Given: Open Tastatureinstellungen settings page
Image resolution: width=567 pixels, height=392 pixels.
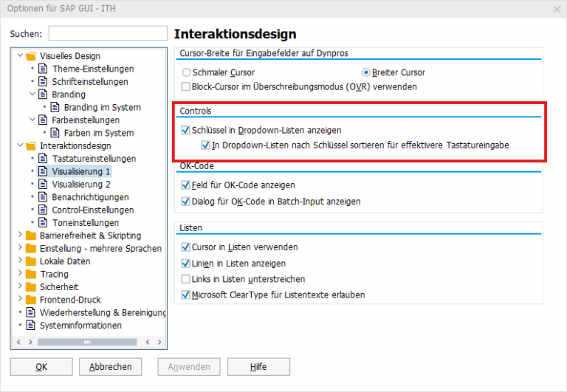Looking at the screenshot, I should [x=94, y=159].
